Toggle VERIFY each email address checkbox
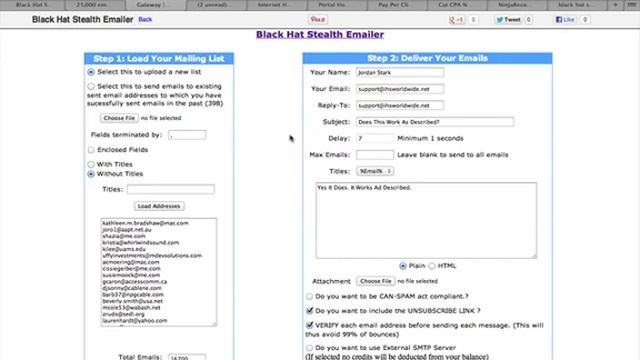The width and height of the screenshot is (640, 360). (x=309, y=325)
